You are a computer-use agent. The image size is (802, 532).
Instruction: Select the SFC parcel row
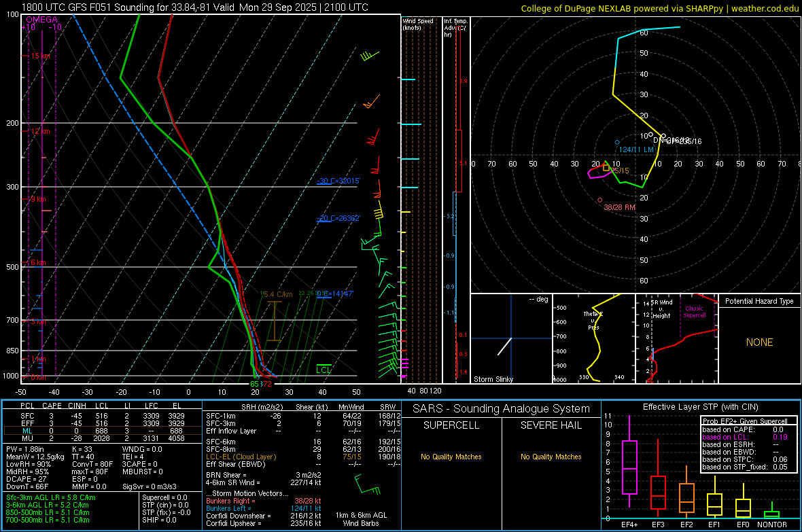point(102,416)
